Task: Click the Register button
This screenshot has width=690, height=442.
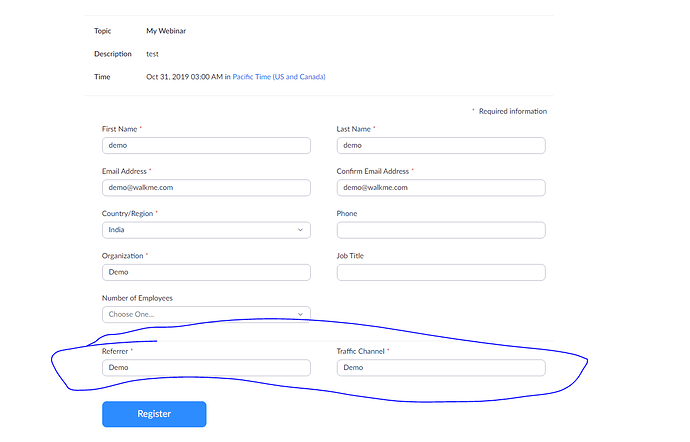Action: pyautogui.click(x=154, y=414)
